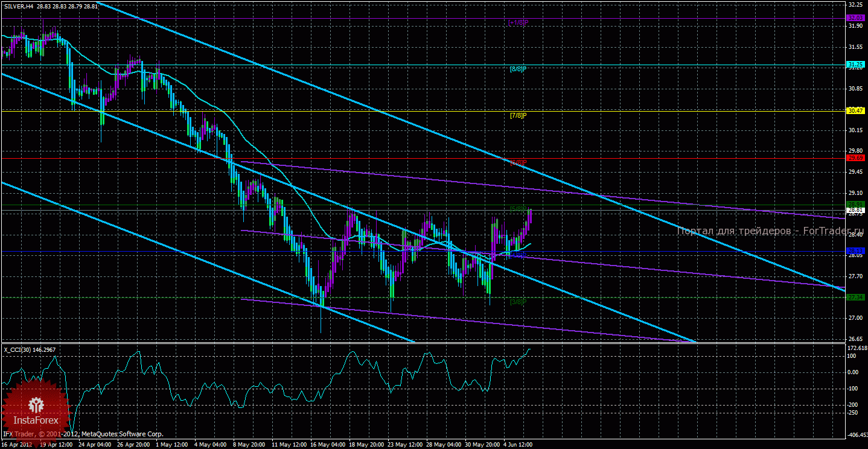Click the purple 32.03 price tag
The image size is (868, 449).
(x=856, y=18)
